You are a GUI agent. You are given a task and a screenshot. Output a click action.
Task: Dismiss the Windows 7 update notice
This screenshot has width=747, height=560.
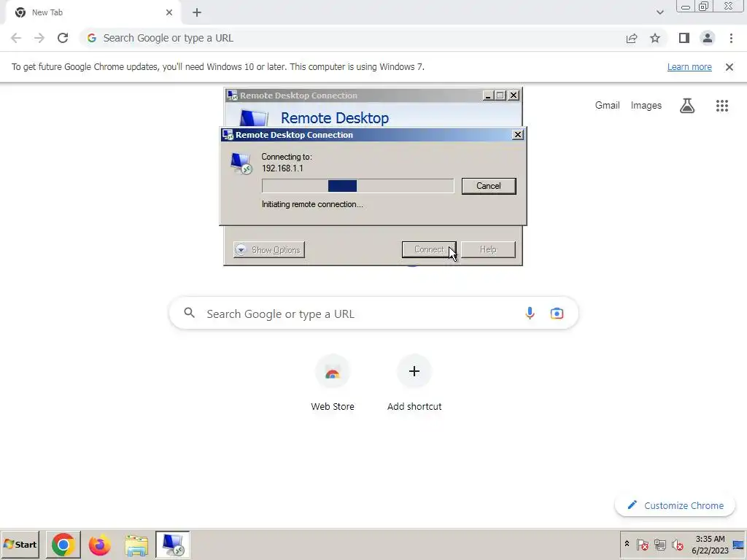729,67
